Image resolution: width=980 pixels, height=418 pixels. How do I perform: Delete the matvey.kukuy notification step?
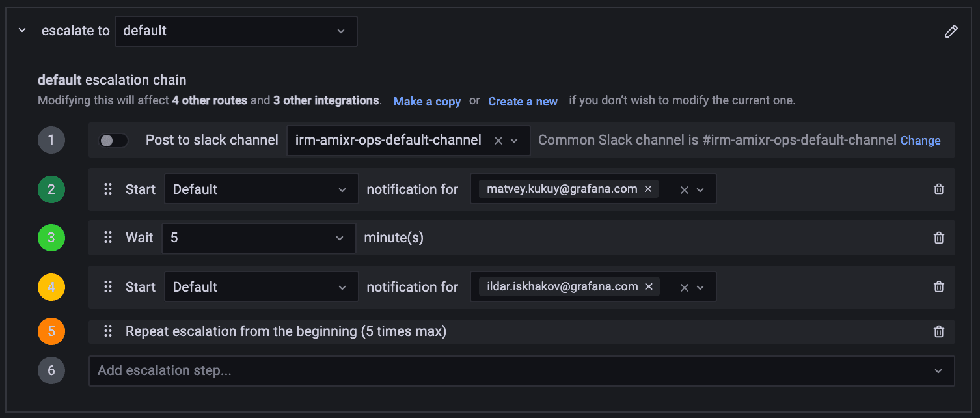[x=939, y=189]
